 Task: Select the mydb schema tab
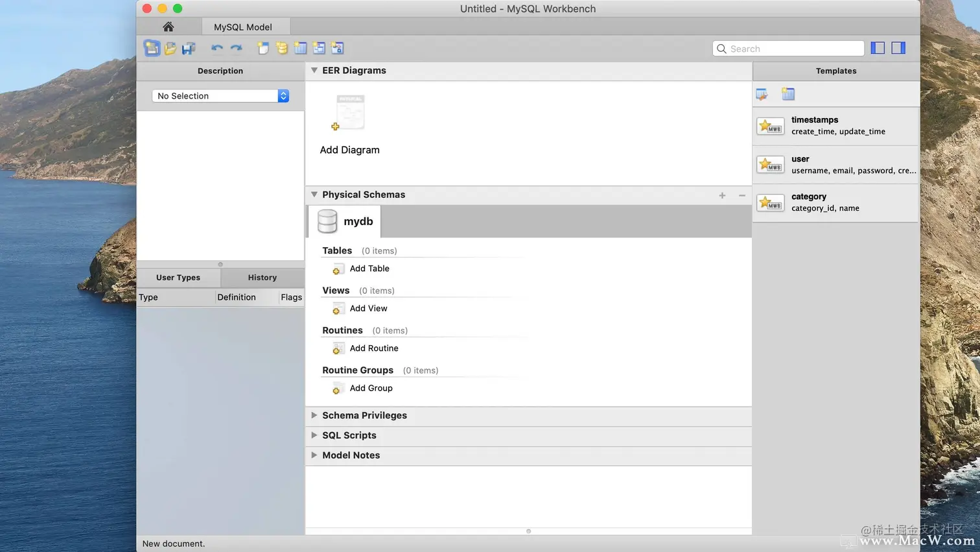click(345, 221)
